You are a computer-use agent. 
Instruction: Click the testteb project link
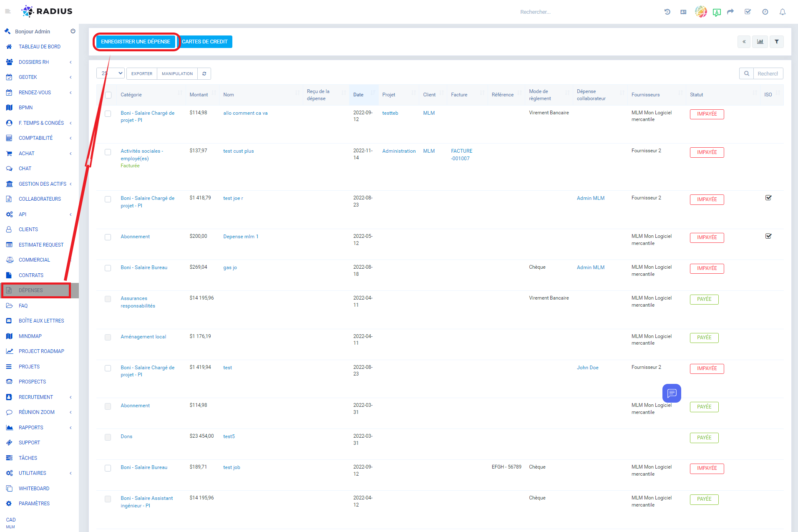[390, 113]
